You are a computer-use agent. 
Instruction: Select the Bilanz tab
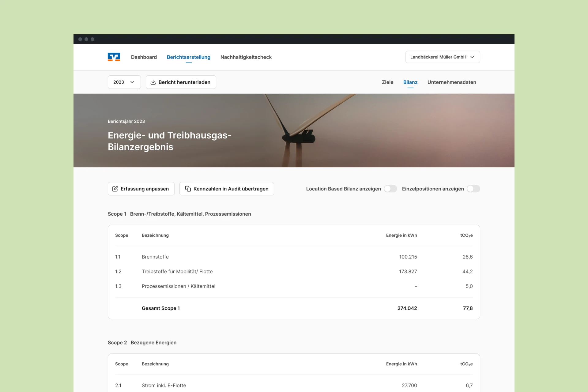(410, 82)
